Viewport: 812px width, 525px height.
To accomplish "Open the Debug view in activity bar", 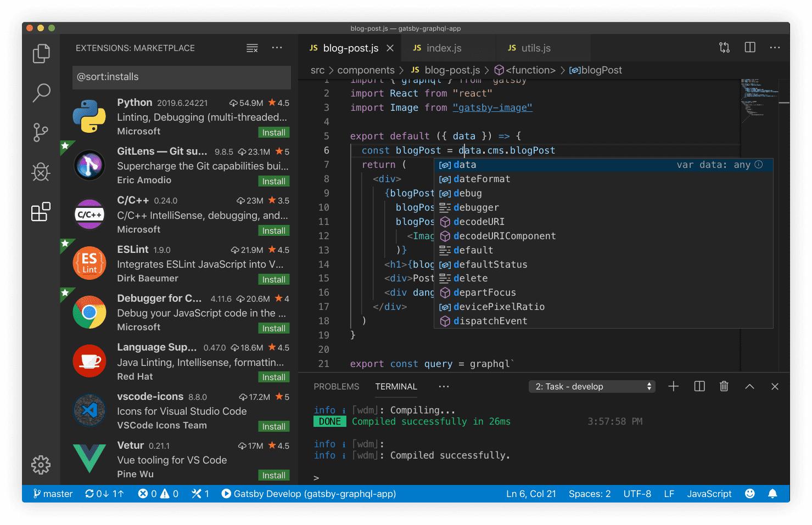I will pyautogui.click(x=41, y=172).
